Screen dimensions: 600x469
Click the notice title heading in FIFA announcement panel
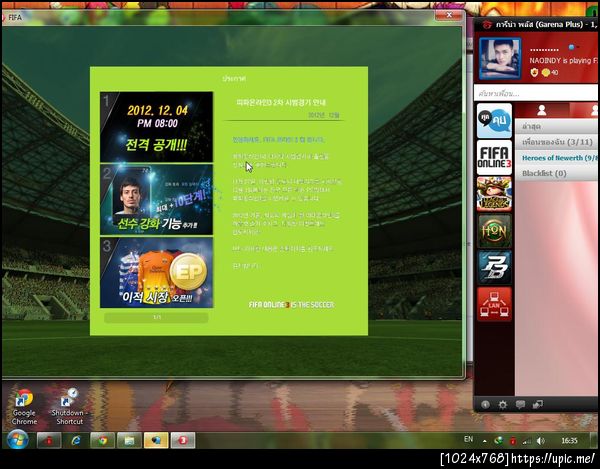281,103
